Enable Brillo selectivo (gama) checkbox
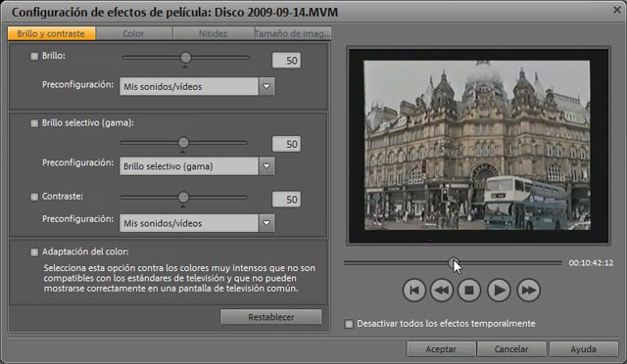 coord(34,123)
